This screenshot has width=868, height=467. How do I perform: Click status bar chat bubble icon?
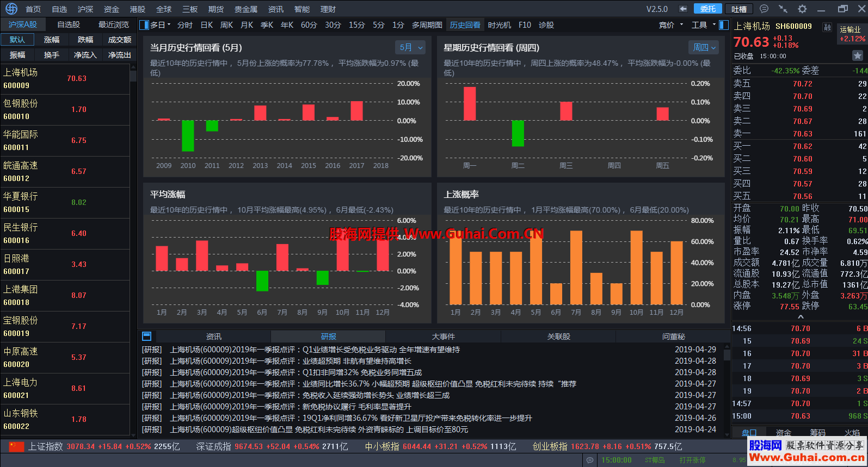589,460
